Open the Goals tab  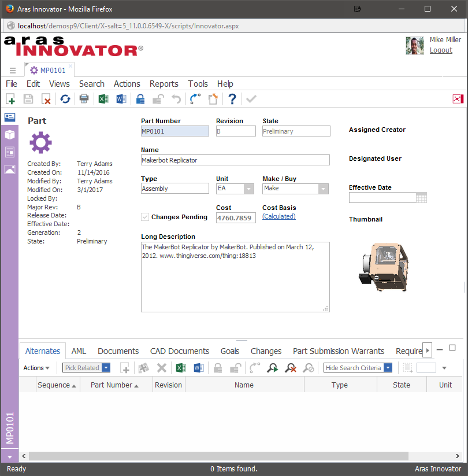tap(230, 351)
